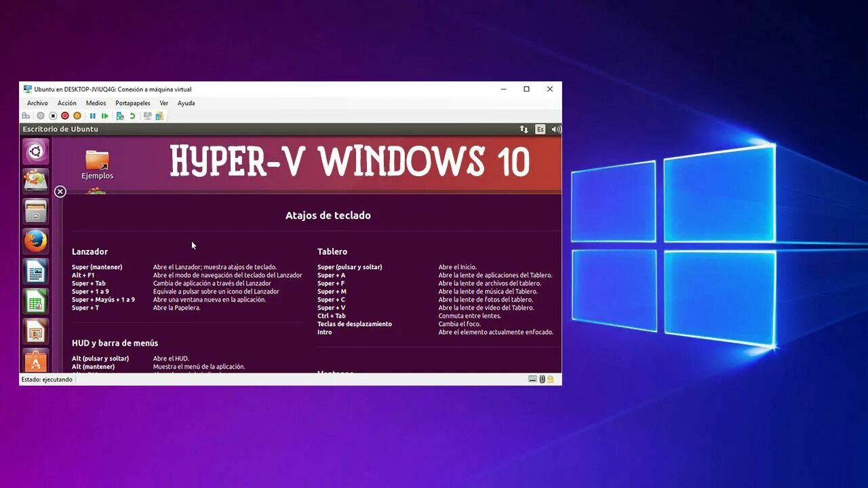868x488 pixels.
Task: Open the Es keyboard layout indicator
Action: point(540,129)
